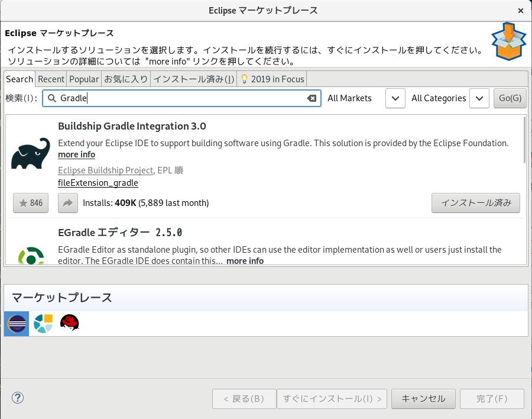
Task: Open help with the question mark icon
Action: pyautogui.click(x=18, y=398)
